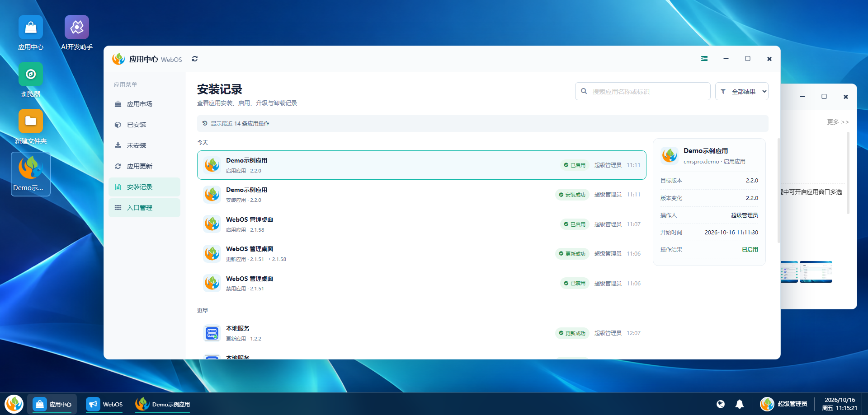Screen dimensions: 868x415
Task: Click 更多 >> link in background window
Action: click(838, 122)
